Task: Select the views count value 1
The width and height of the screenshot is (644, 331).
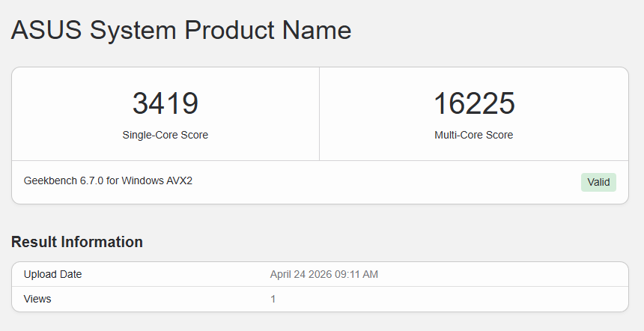Action: [273, 299]
